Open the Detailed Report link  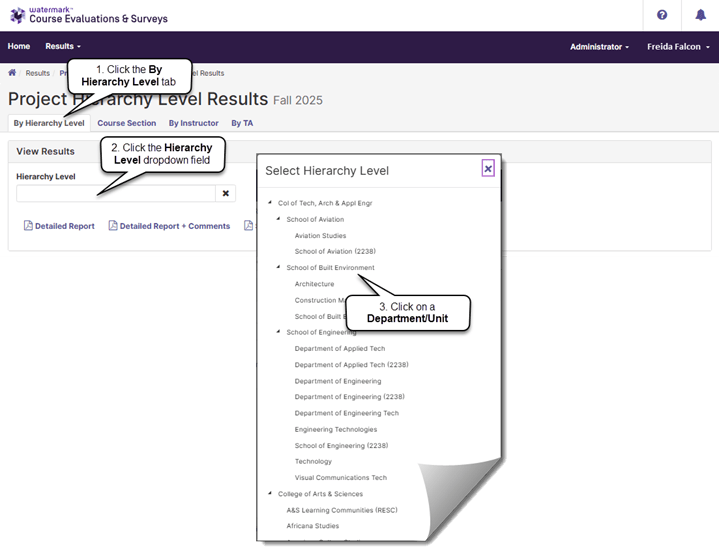click(65, 226)
